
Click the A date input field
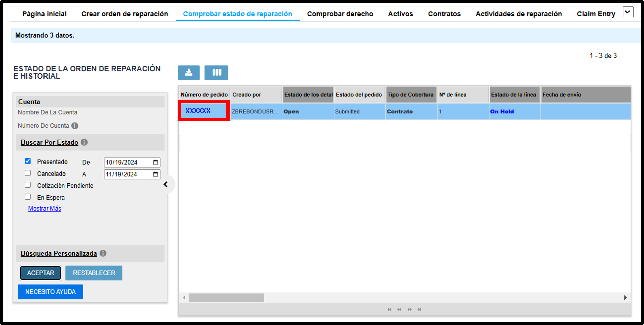coord(132,174)
